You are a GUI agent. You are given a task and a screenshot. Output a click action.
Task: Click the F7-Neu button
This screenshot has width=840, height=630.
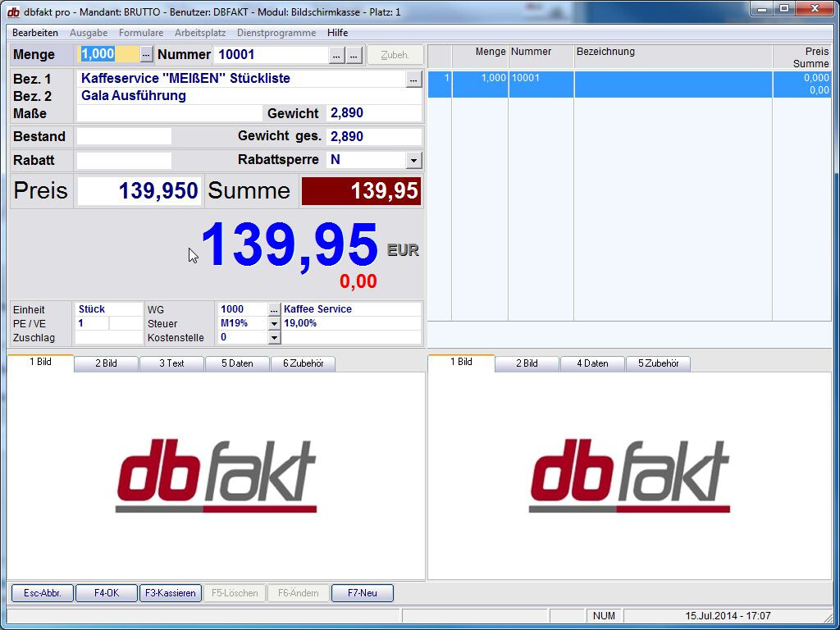tap(363, 592)
